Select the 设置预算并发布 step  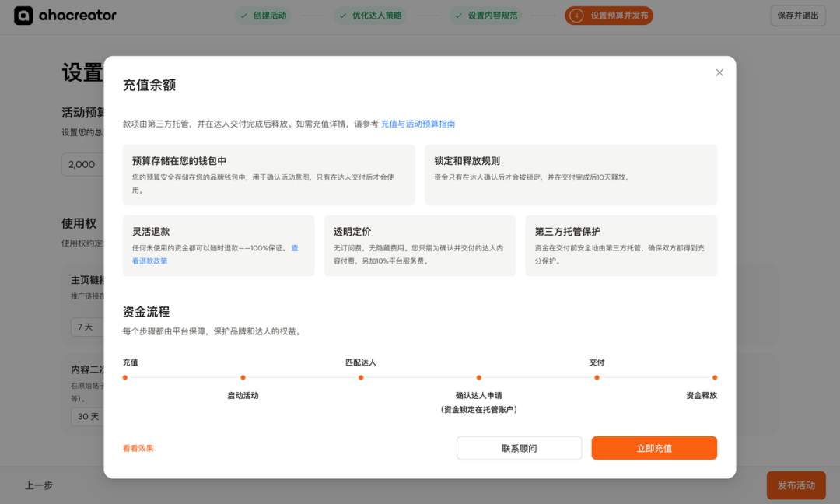608,16
